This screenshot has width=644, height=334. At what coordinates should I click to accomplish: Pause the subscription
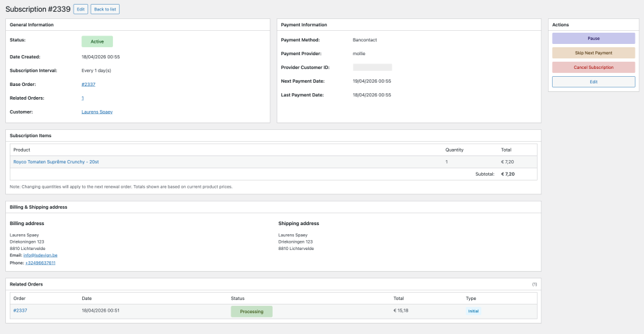point(593,39)
